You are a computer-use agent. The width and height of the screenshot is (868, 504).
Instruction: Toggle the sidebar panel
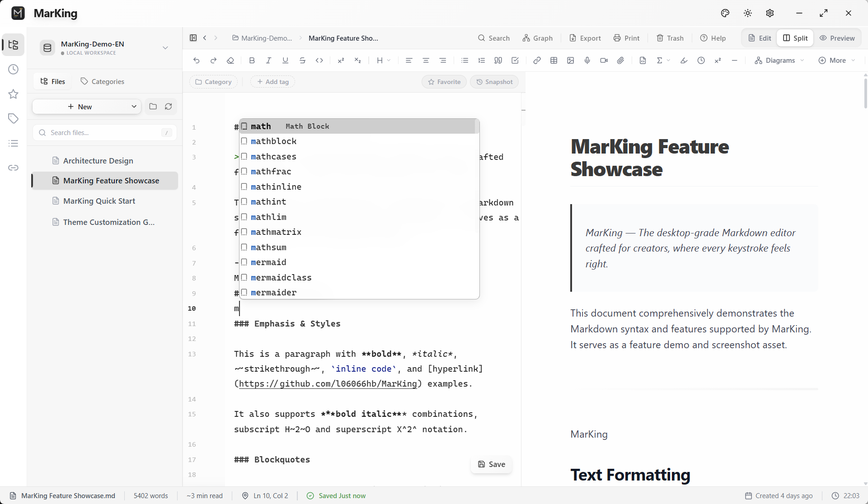(x=193, y=38)
